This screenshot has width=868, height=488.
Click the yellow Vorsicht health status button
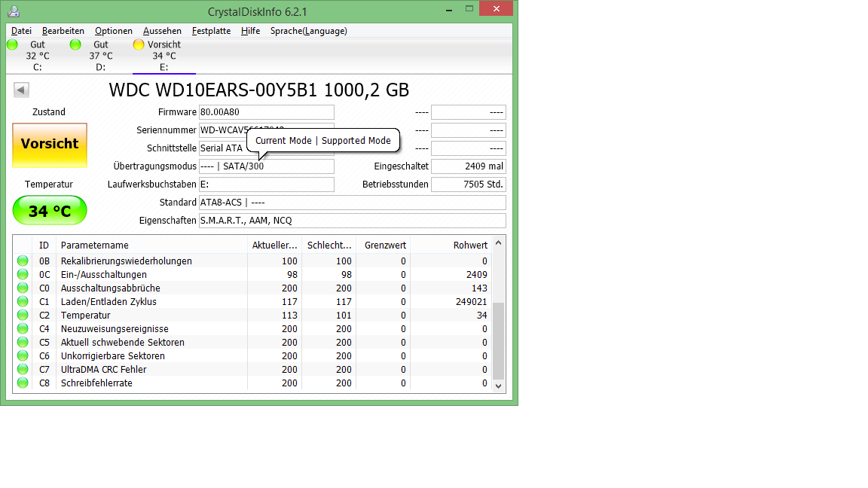pyautogui.click(x=50, y=145)
